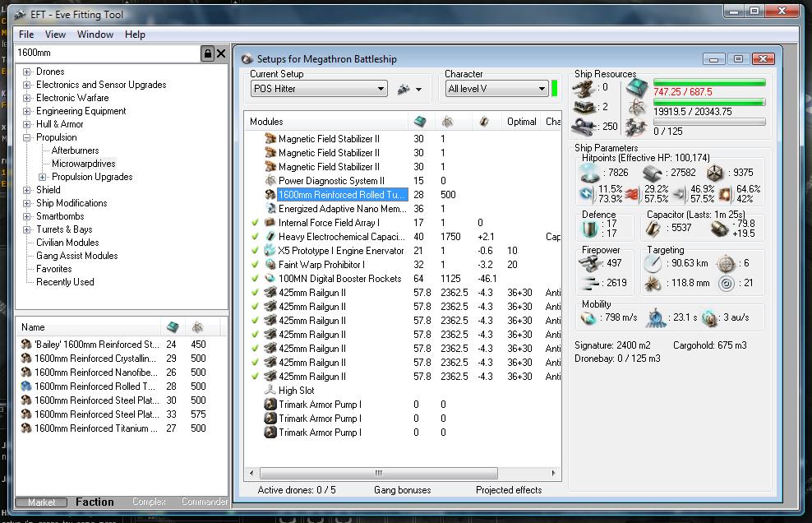
Task: Toggle the Heavy Electrochemical Capacitor checkmark
Action: pos(255,237)
